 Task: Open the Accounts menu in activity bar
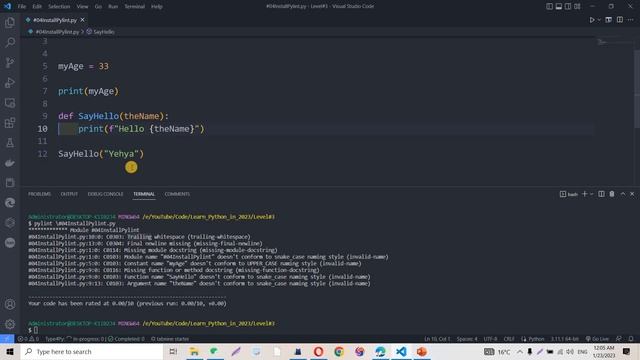coord(10,304)
